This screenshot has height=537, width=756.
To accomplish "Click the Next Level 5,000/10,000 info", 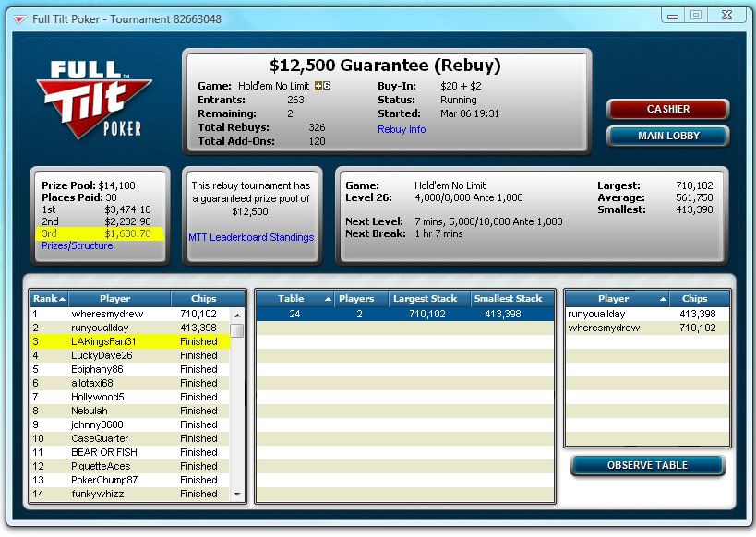I will [488, 221].
